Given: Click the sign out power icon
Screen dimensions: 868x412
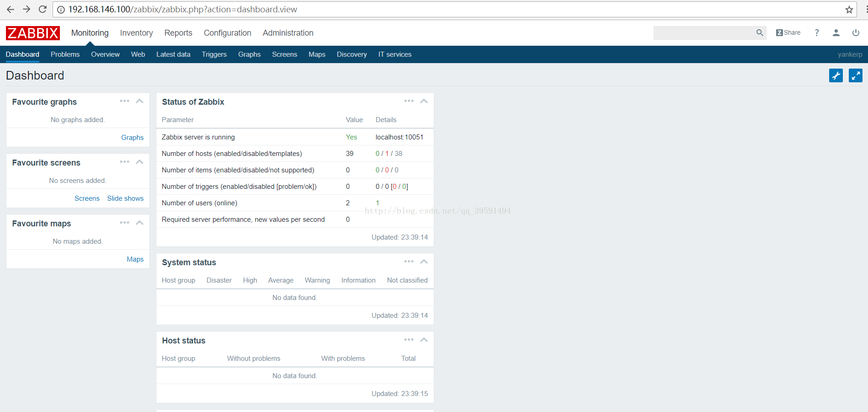Looking at the screenshot, I should tap(856, 33).
